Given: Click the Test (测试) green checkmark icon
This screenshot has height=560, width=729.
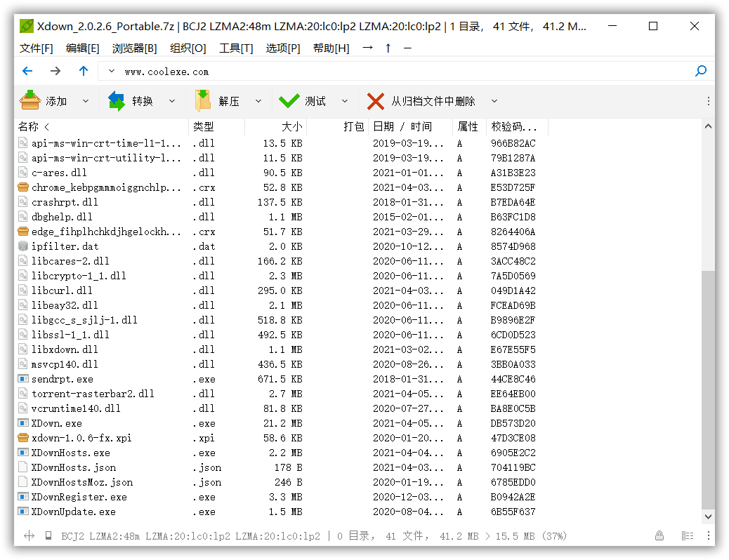Looking at the screenshot, I should click(x=289, y=101).
